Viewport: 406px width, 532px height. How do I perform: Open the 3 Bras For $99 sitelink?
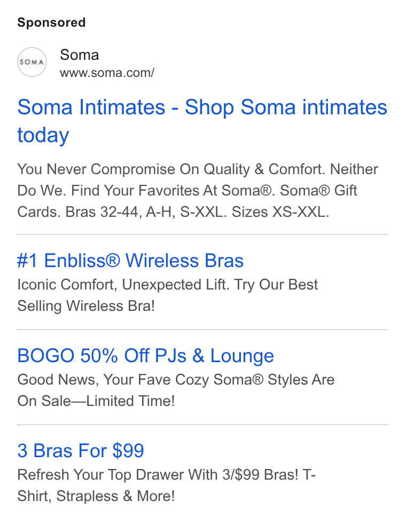[81, 451]
